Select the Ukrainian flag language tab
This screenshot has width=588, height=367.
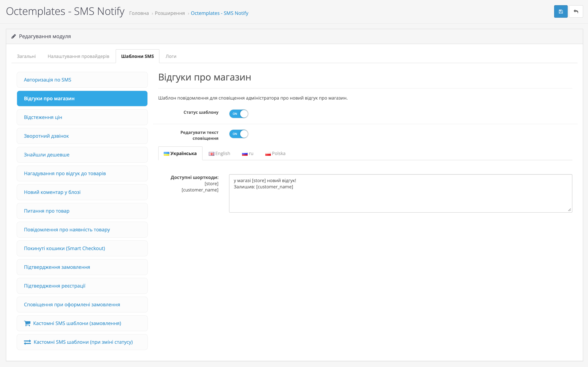click(x=180, y=153)
